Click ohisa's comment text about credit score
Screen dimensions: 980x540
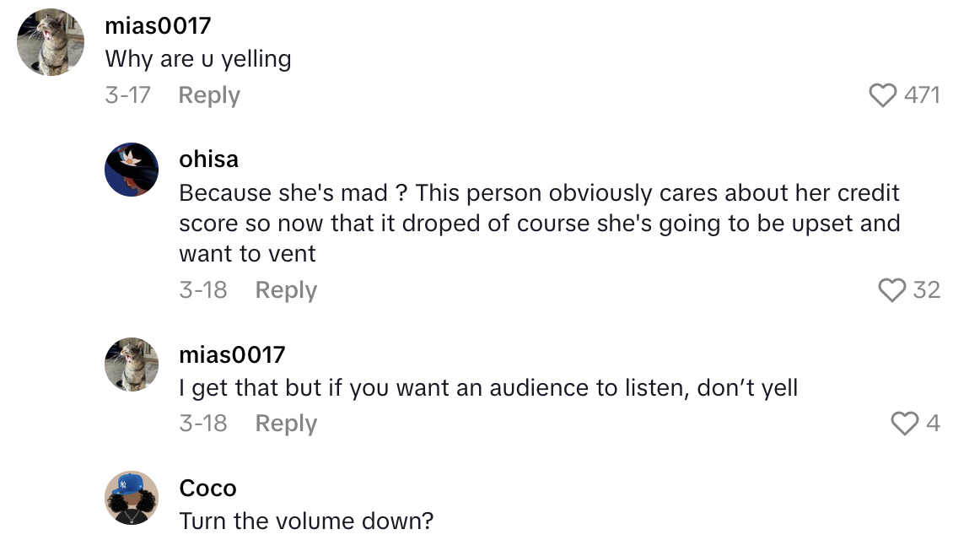(539, 224)
